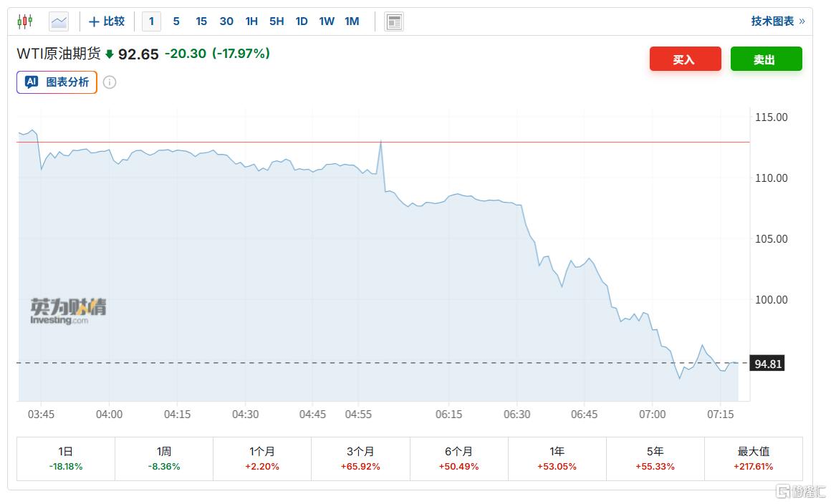Expand 技术图表 technical chart link

pos(777,21)
